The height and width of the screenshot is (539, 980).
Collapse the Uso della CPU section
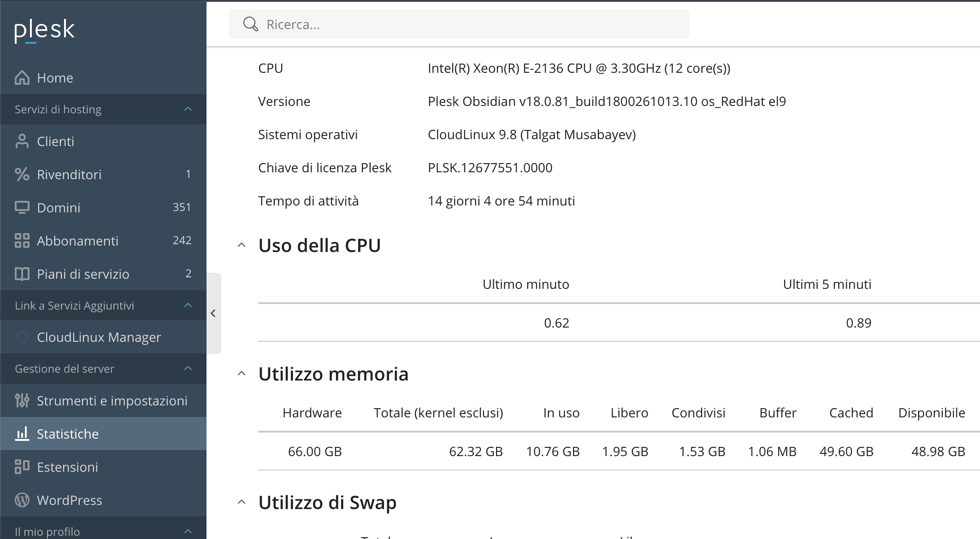242,245
